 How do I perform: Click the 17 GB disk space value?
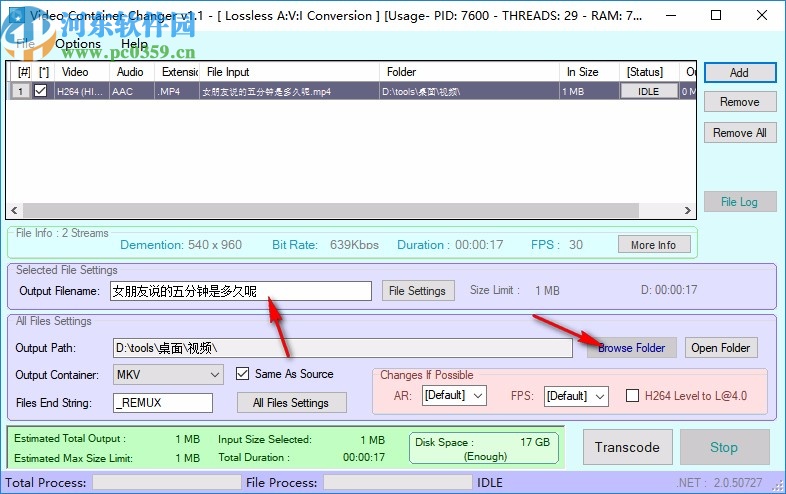coord(535,442)
